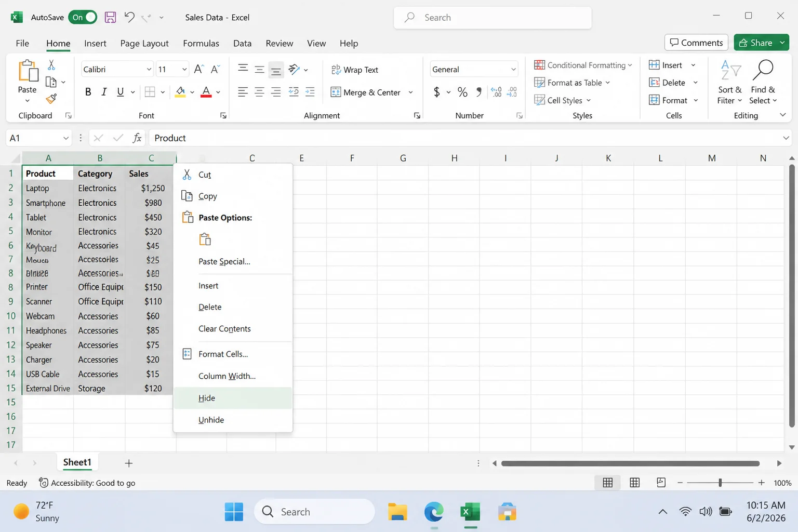798x532 pixels.
Task: Expand the Name Box dropdown arrow
Action: tap(66, 138)
